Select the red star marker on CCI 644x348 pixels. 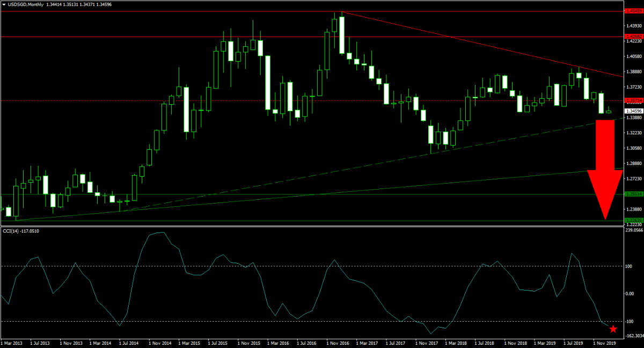(613, 329)
